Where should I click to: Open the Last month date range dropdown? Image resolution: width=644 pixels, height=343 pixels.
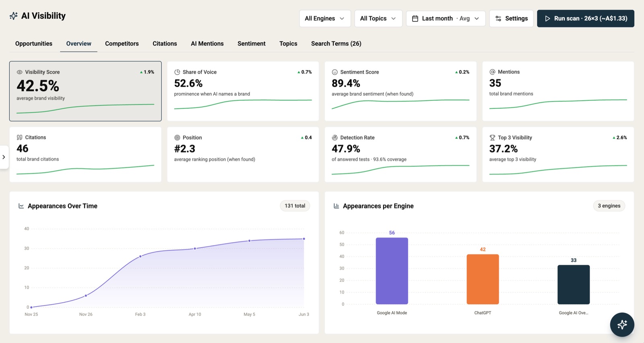[x=446, y=19]
